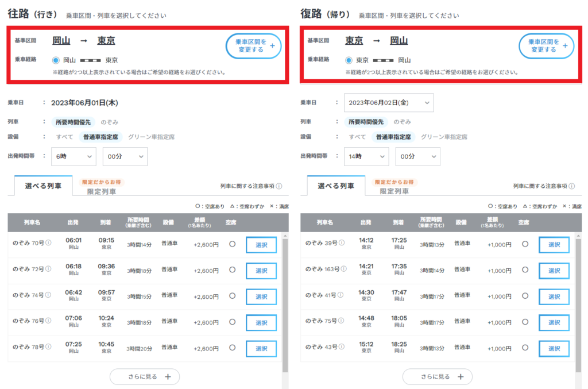Click info icon next to のぞみ 163号
This screenshot has height=389, width=588.
pos(344,268)
